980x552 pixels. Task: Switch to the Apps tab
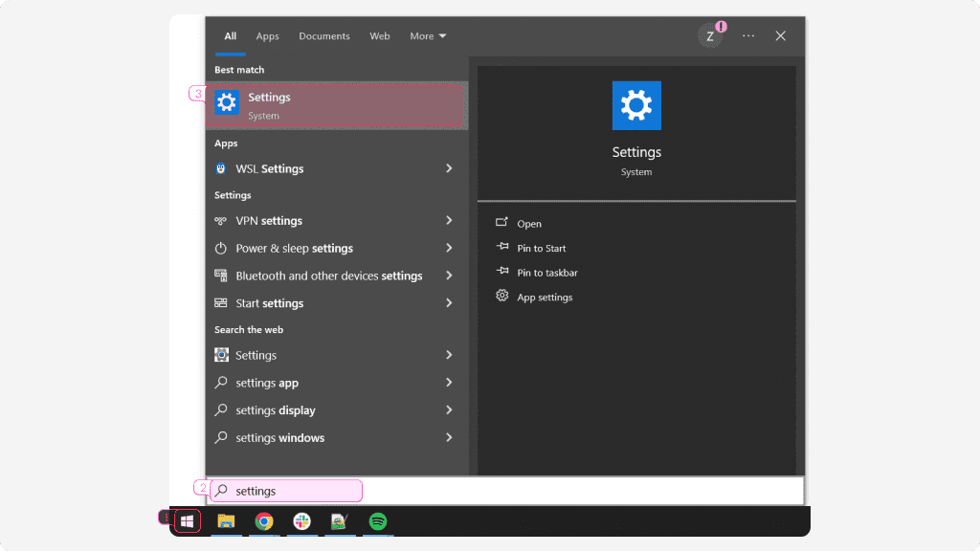[267, 36]
